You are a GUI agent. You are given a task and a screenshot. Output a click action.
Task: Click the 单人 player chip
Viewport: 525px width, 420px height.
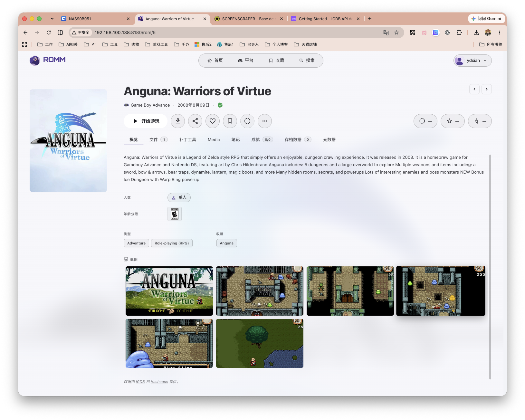[x=179, y=197]
